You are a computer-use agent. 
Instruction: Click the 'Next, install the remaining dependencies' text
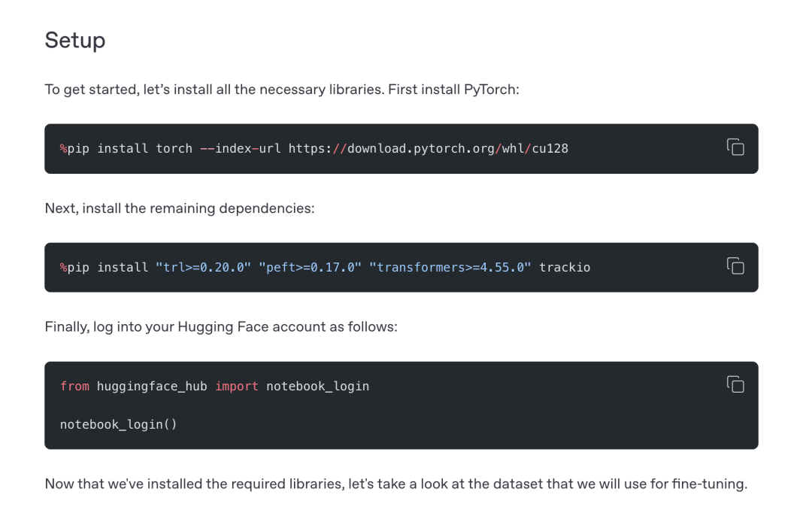coord(180,208)
